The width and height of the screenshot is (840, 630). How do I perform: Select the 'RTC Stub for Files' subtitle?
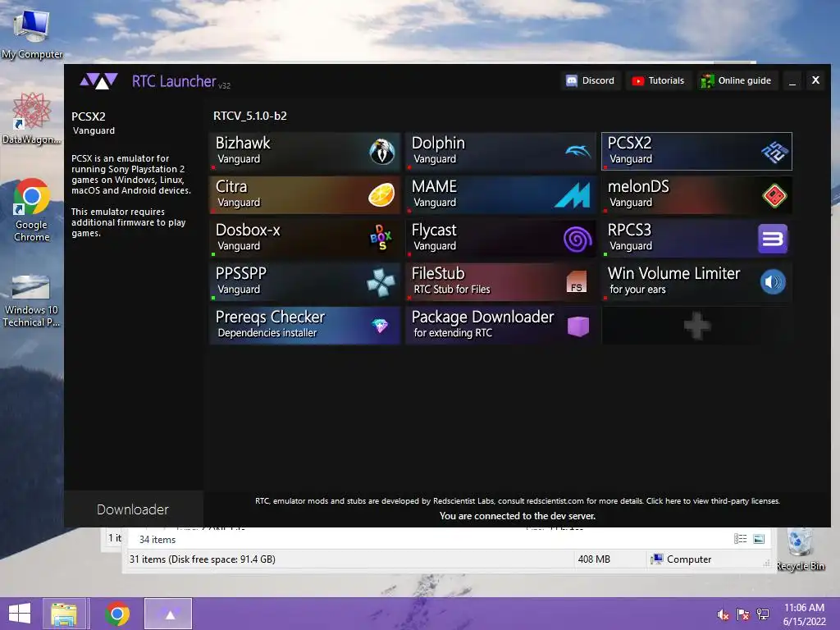452,290
